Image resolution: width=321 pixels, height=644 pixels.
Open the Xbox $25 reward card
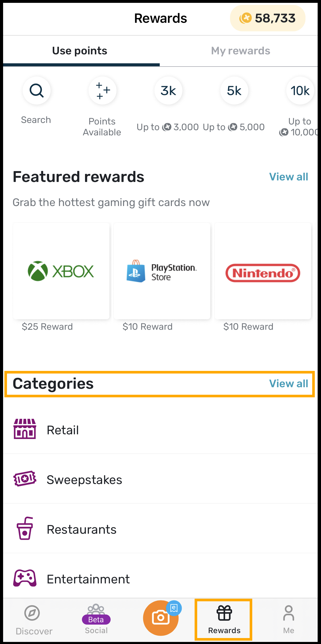tap(61, 271)
